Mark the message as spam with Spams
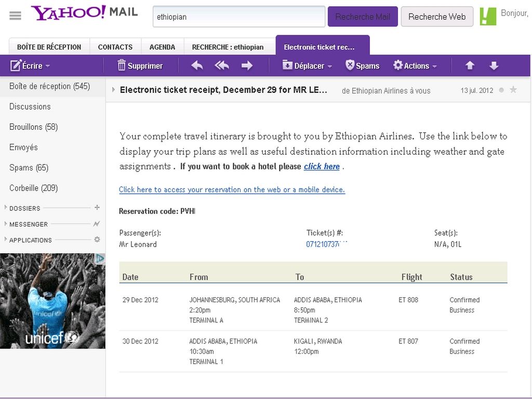This screenshot has height=399, width=532. tap(362, 65)
